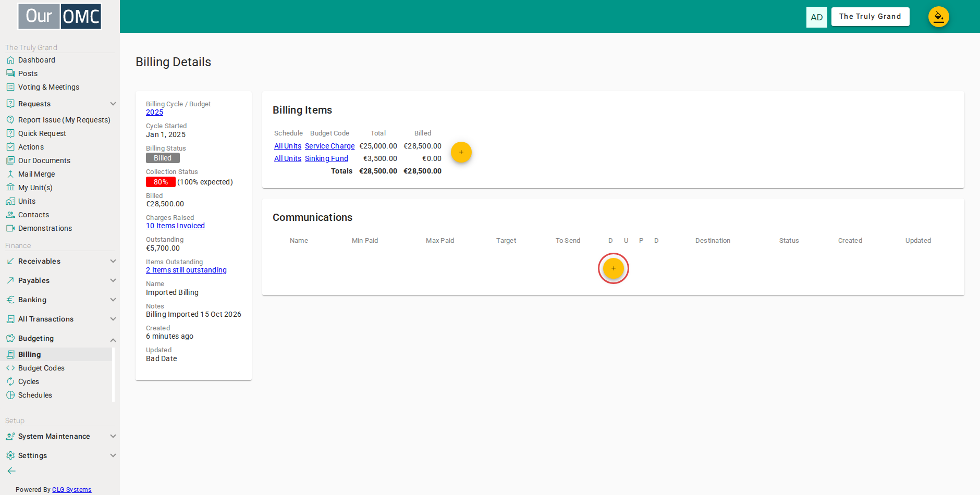Expand the System Maintenance chevron
980x495 pixels.
(x=113, y=436)
